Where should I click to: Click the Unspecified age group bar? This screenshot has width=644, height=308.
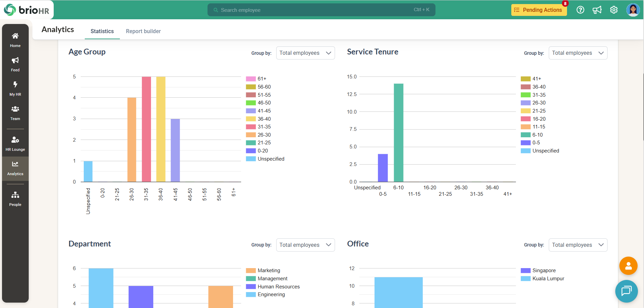tap(88, 171)
